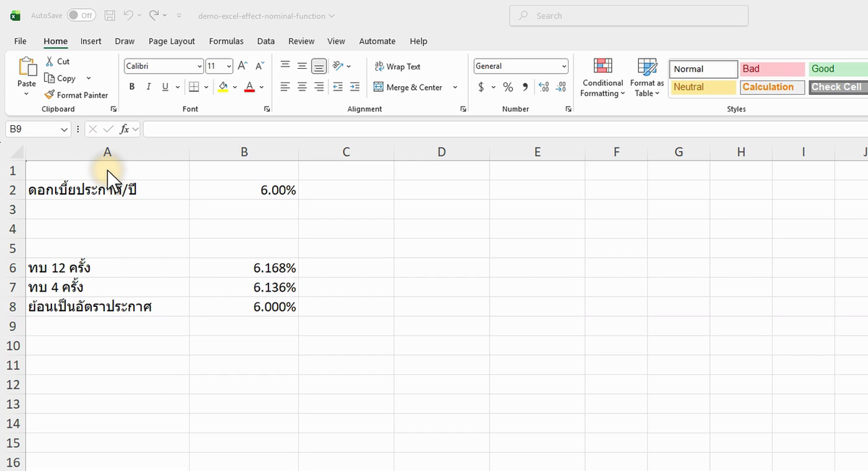Image resolution: width=868 pixels, height=471 pixels.
Task: Toggle AutoSave switch
Action: [81, 15]
